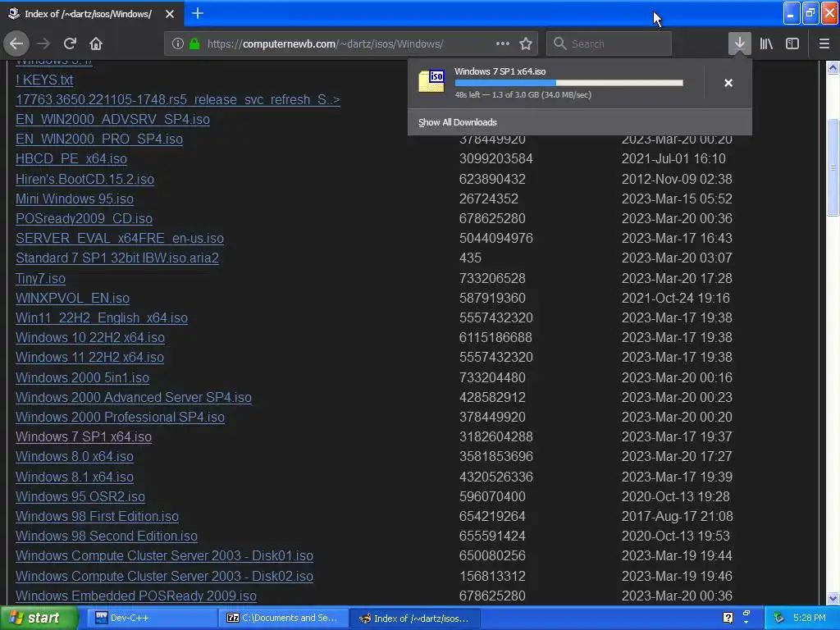Select the Index of /~dartz/isos taskbar button
Screen dimensions: 840x630
(x=414, y=618)
